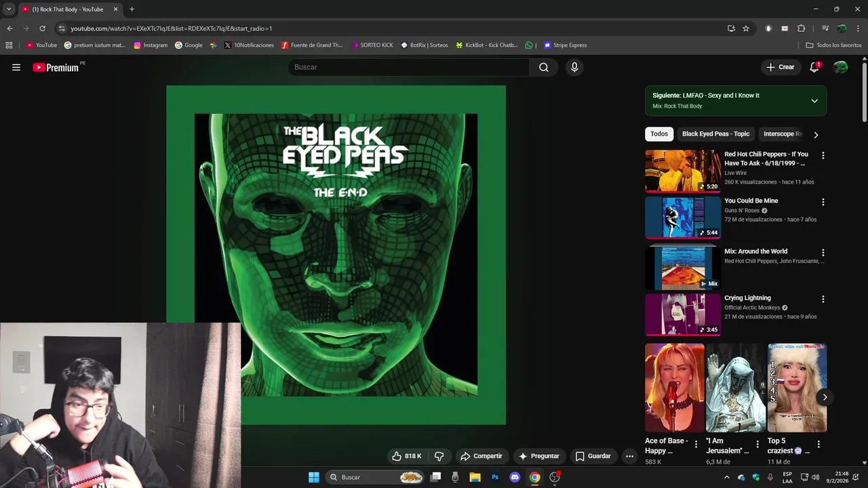
Task: Show more filter chips with right arrow
Action: pyautogui.click(x=816, y=134)
